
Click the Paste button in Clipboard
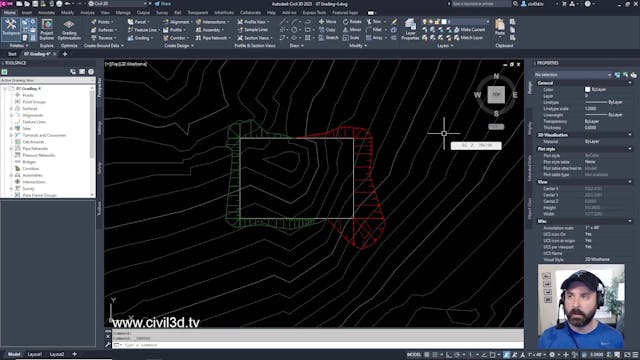[x=500, y=27]
